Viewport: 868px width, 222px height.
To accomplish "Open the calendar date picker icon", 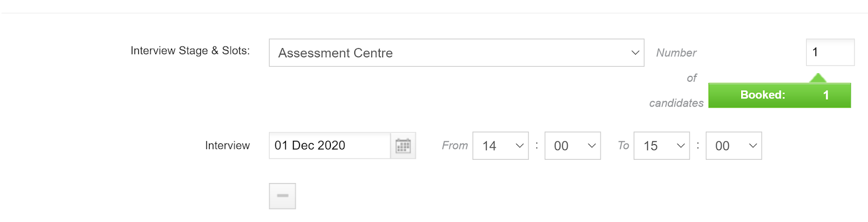I will [403, 146].
